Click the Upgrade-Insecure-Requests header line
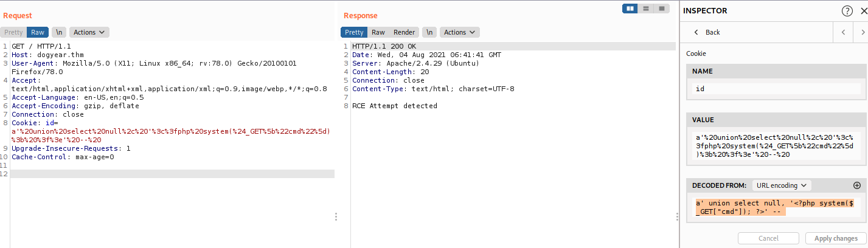The width and height of the screenshot is (868, 248). 71,148
